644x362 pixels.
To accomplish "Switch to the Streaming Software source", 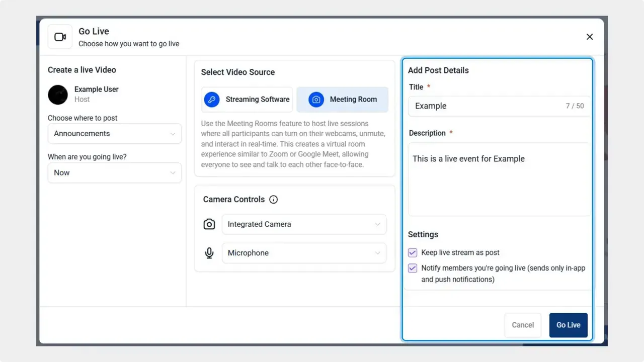I will (247, 100).
